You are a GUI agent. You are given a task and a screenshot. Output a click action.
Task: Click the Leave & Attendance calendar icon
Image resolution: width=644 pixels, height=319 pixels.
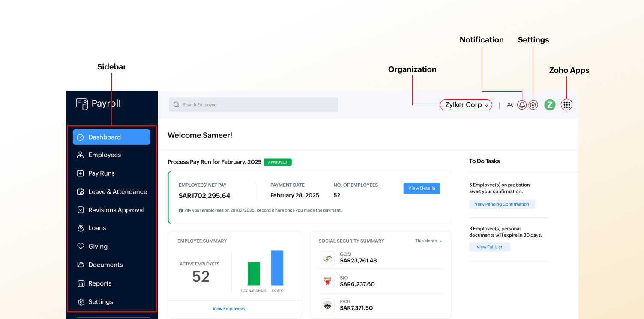80,191
